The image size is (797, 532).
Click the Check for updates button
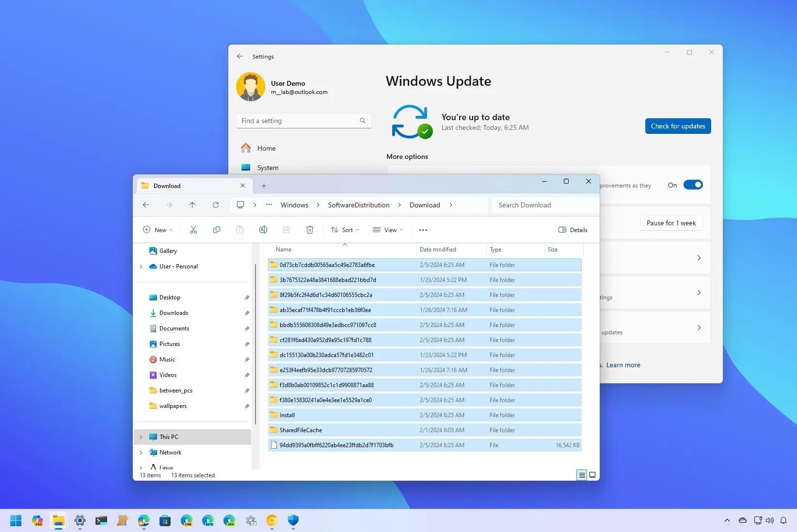[x=678, y=126]
